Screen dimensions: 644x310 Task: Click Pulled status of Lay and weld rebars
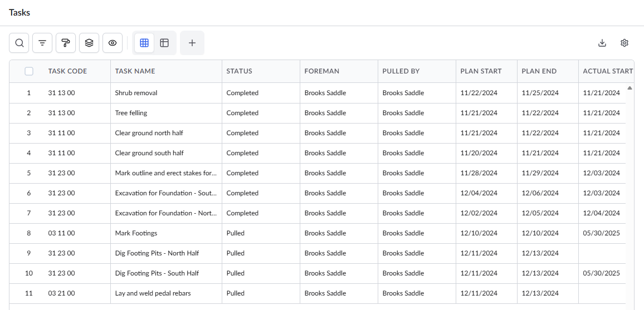click(235, 294)
